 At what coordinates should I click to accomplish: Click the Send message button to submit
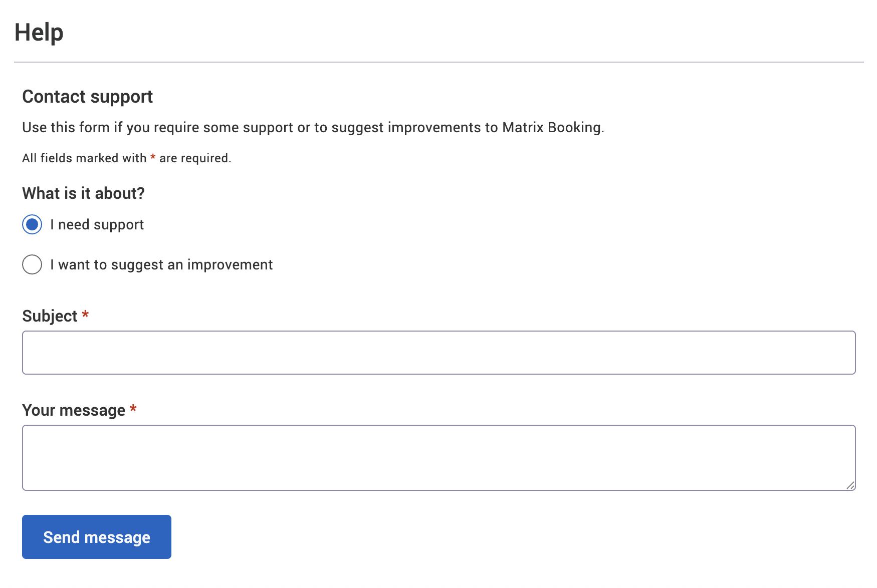[96, 536]
